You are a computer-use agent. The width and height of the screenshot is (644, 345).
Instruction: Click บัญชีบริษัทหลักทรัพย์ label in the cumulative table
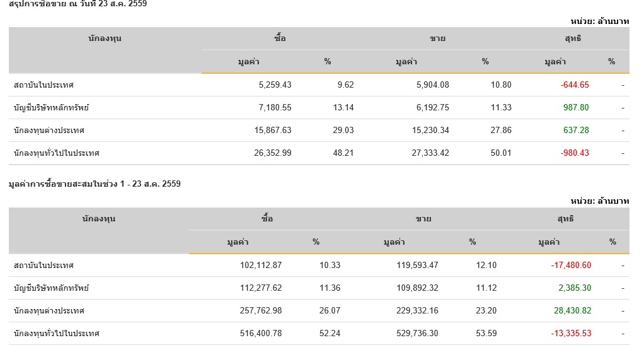click(x=52, y=288)
